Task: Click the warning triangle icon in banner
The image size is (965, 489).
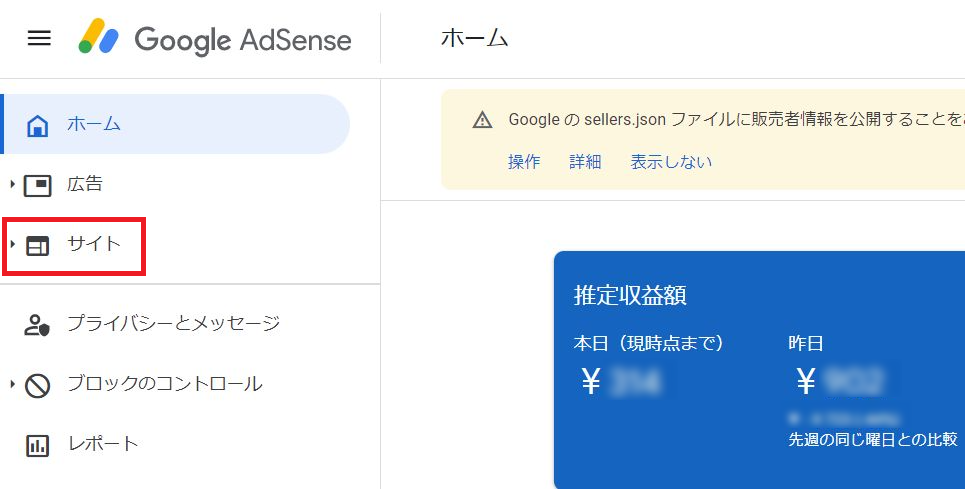Action: [x=482, y=119]
